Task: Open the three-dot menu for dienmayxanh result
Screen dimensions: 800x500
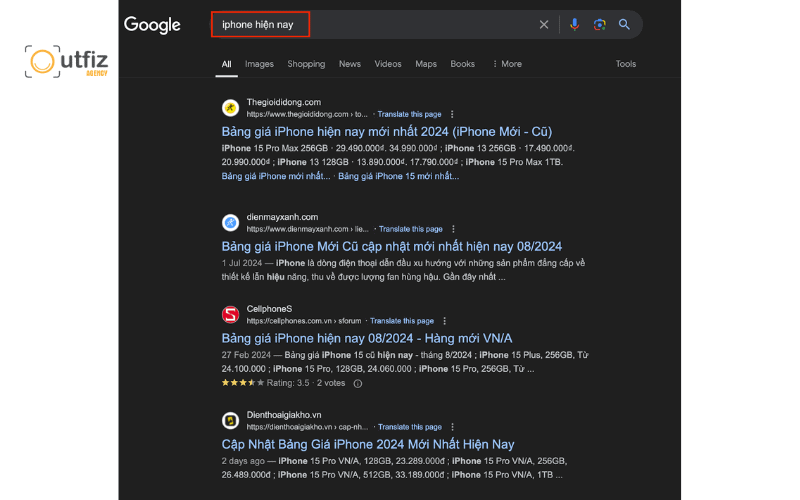Action: 453,229
